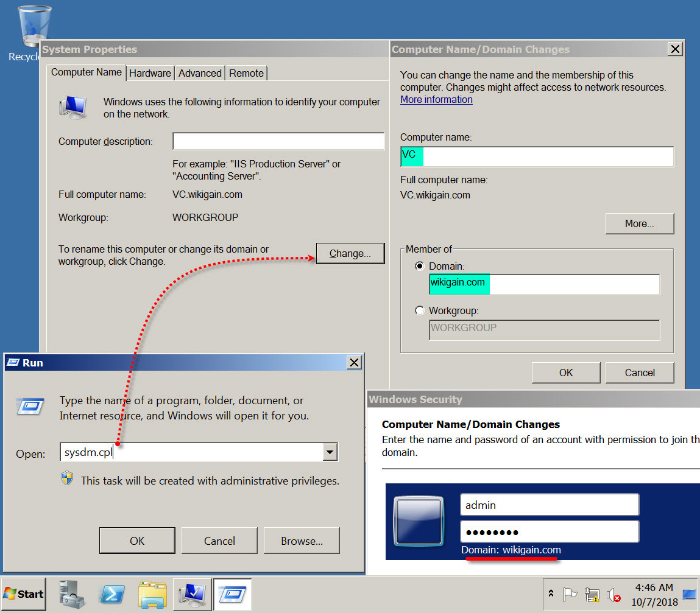Image resolution: width=700 pixels, height=613 pixels.
Task: Confirm with OK in Domain Changes dialog
Action: point(565,373)
